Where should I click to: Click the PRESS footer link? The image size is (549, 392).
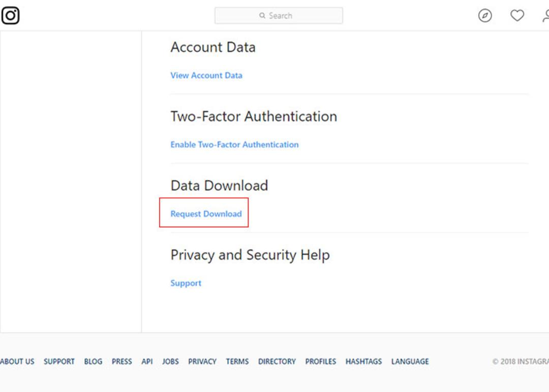click(122, 361)
